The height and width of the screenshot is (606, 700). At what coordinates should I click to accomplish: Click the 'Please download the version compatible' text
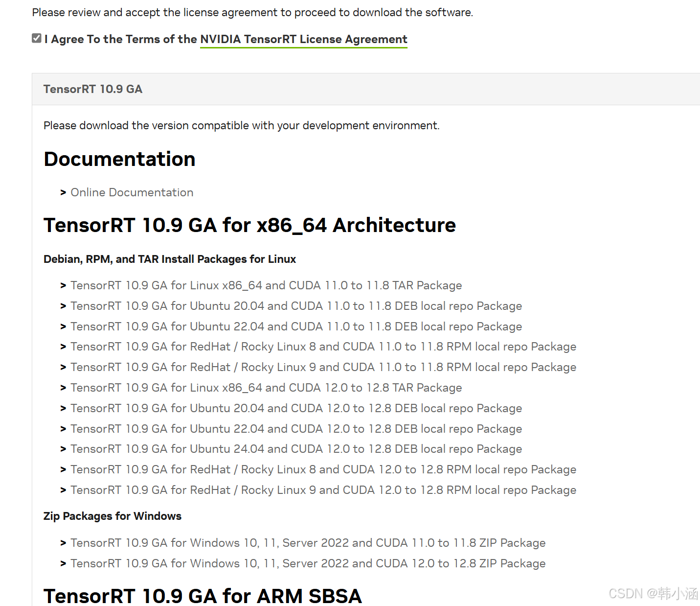242,125
